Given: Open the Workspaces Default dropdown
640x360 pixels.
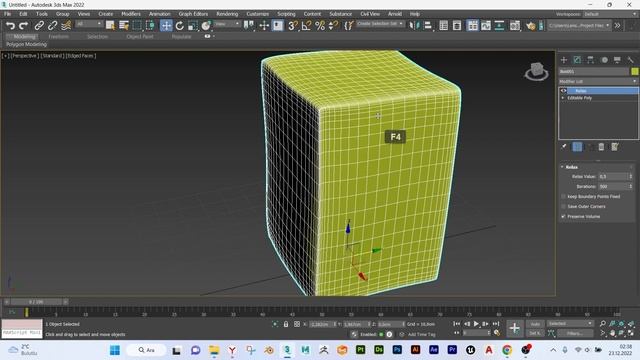Looking at the screenshot, I should 609,14.
